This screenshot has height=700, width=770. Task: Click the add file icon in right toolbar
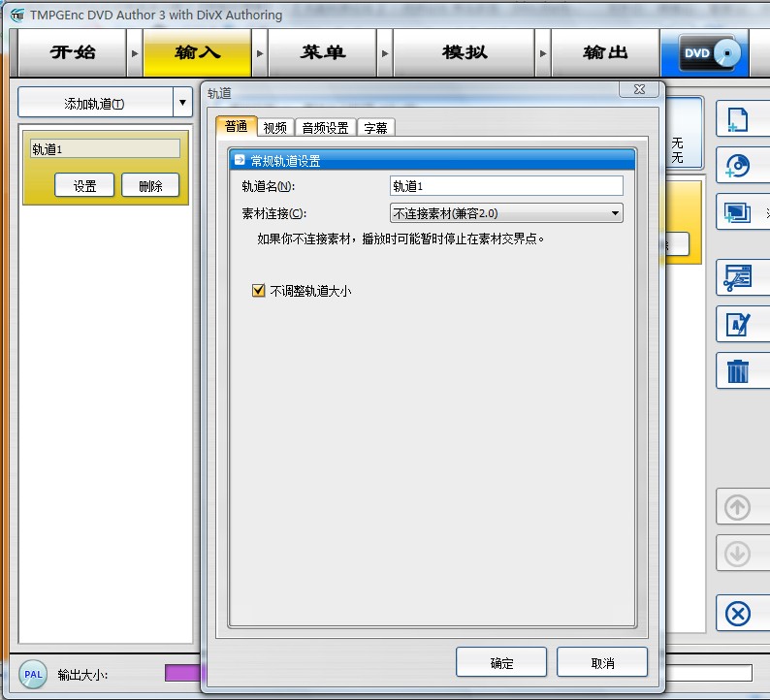pos(738,119)
